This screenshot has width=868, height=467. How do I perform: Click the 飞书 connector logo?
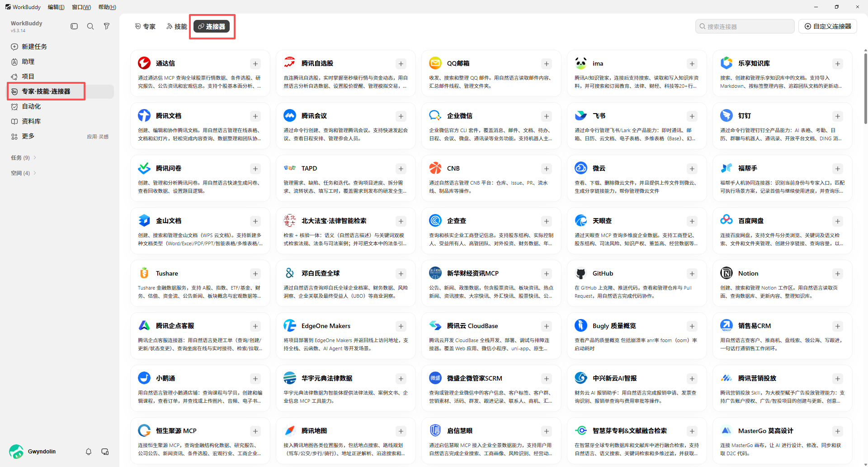(x=581, y=115)
